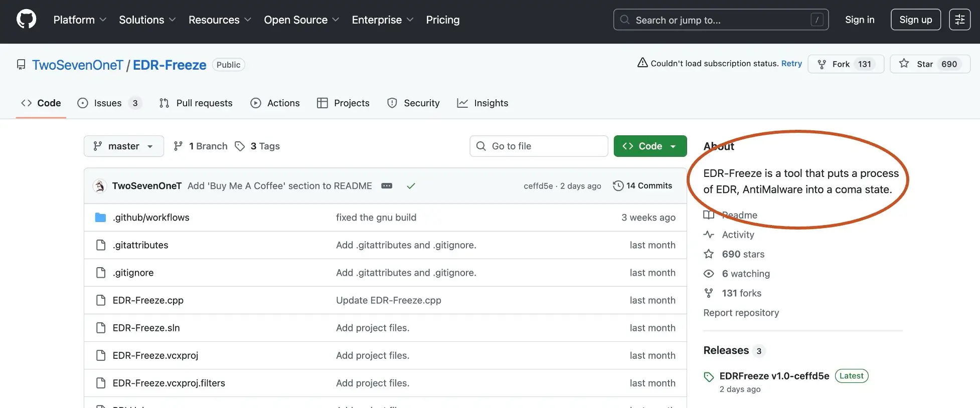Click the 131 forks link
This screenshot has height=408, width=980.
pyautogui.click(x=742, y=293)
